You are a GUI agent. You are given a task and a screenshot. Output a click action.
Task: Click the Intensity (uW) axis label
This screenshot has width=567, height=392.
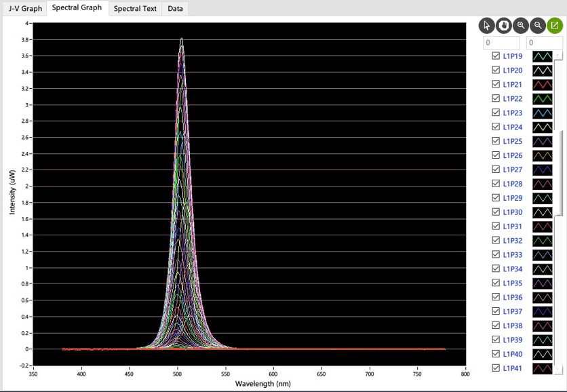click(12, 193)
